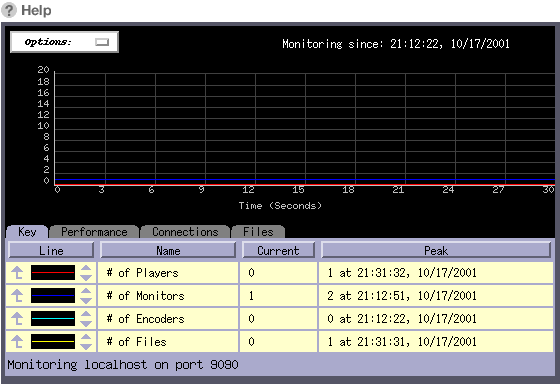This screenshot has width=560, height=384.
Task: Click the upper stepper arrow beside the Encoders line
Action: [x=86, y=314]
